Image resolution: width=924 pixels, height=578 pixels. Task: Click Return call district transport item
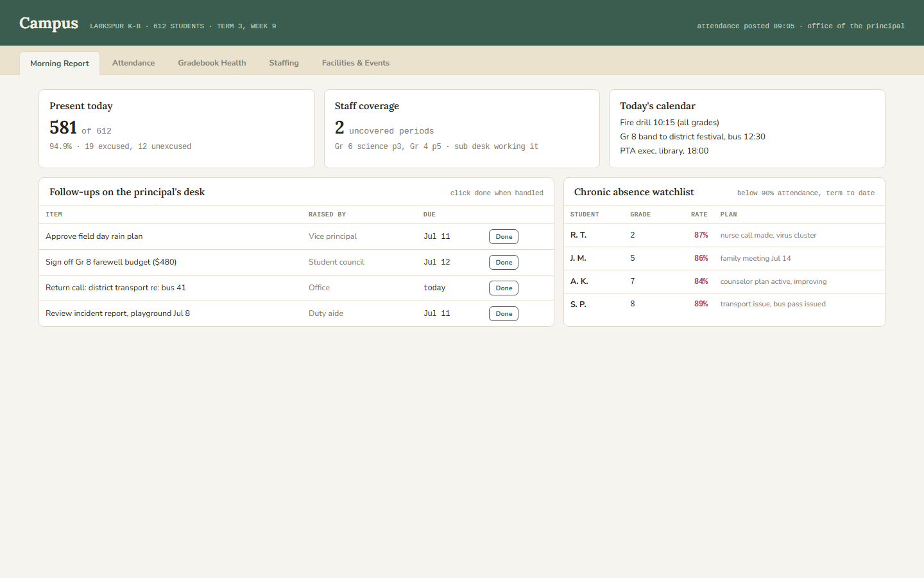(116, 288)
